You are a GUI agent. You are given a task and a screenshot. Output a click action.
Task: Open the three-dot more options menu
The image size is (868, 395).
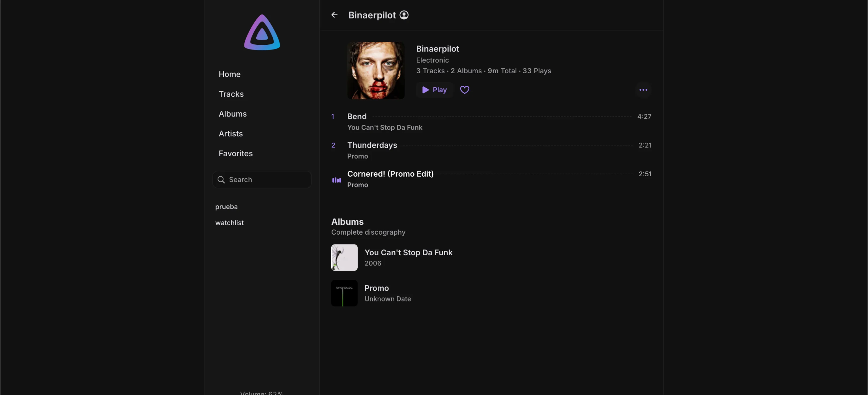pyautogui.click(x=643, y=90)
